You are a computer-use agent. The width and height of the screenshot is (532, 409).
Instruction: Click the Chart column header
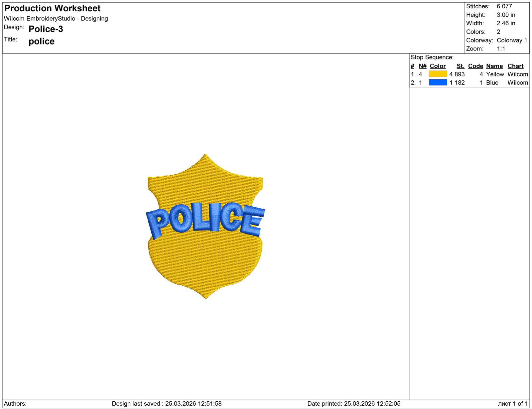coord(515,66)
